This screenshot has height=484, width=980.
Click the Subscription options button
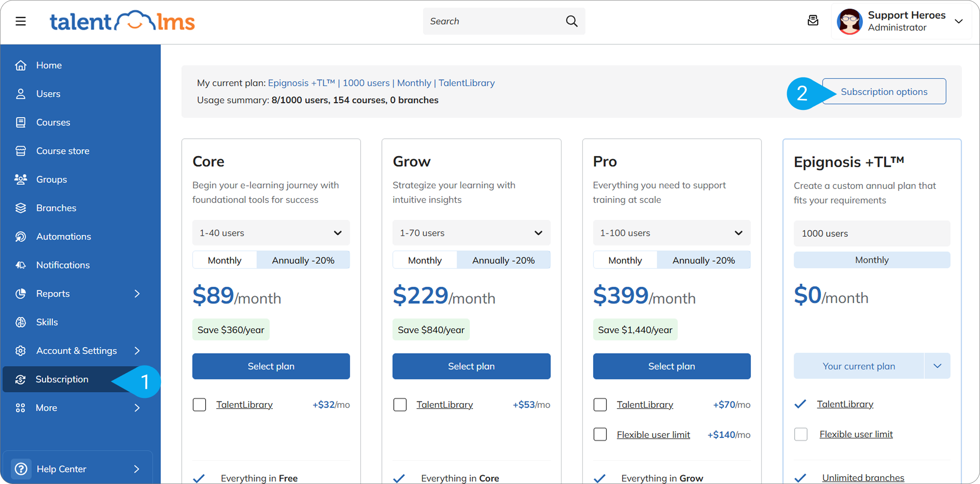click(x=884, y=91)
